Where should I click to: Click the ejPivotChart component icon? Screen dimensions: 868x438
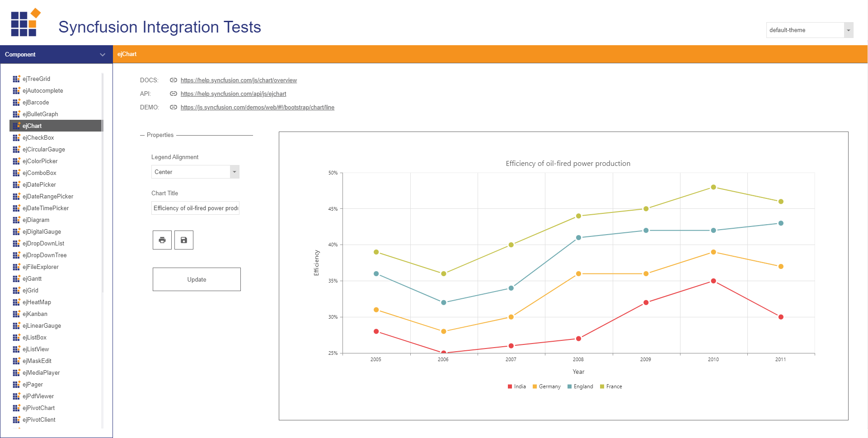pos(16,408)
